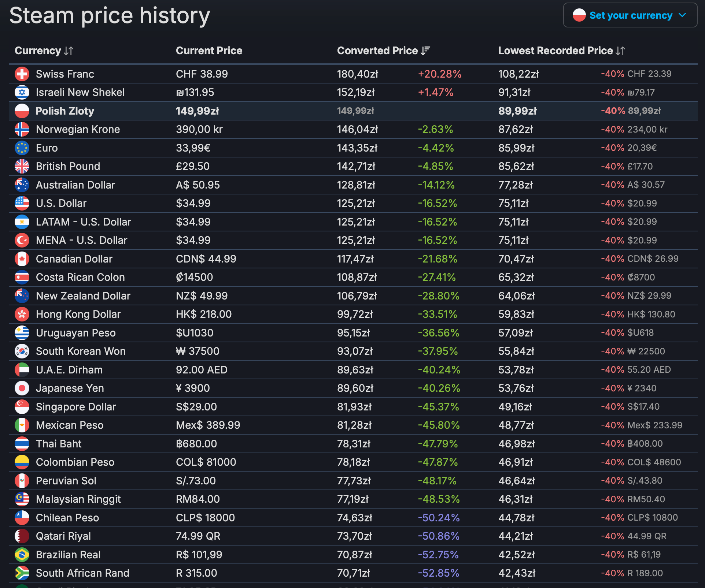Sort table by Currency column

44,51
